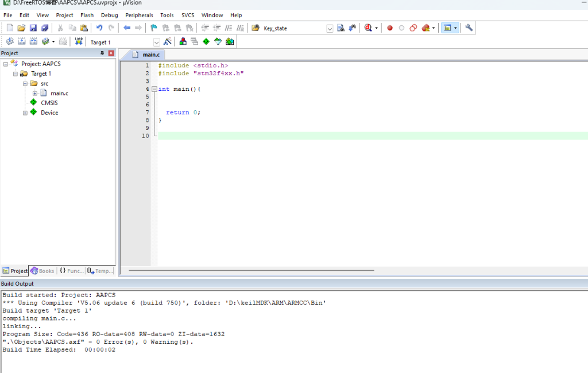Click the editor horizontal scrollbar
Image resolution: width=588 pixels, height=373 pixels.
(252, 270)
